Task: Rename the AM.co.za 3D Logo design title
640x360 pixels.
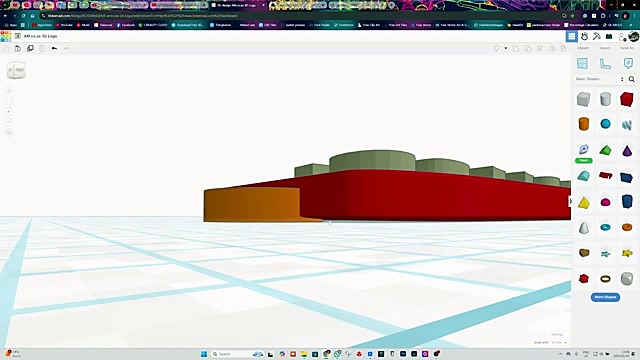Action: [40, 36]
